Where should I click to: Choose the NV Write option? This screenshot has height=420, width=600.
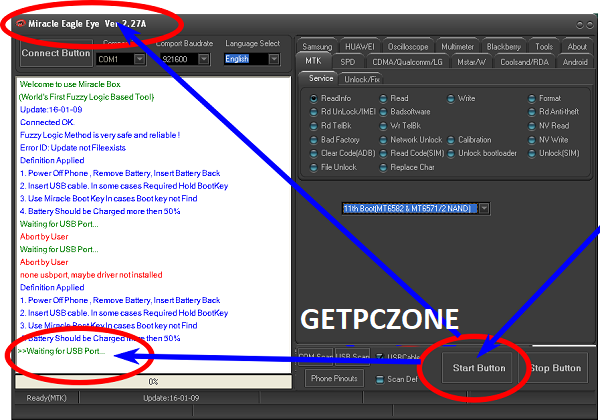point(531,140)
